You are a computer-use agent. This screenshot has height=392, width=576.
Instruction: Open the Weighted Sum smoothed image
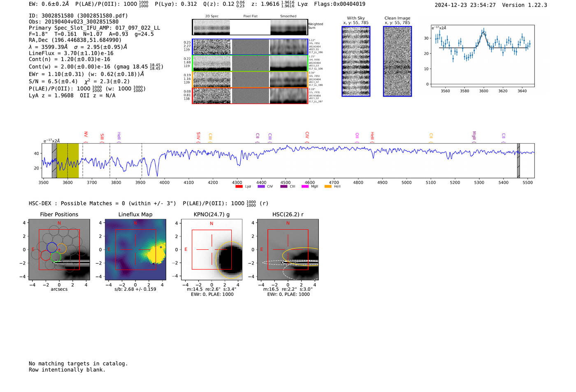click(289, 27)
